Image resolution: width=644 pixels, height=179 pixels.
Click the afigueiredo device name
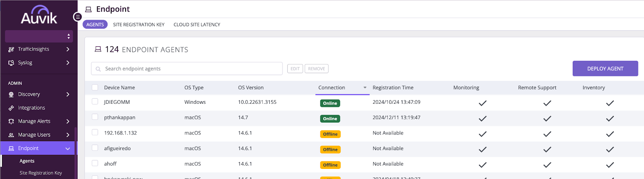tap(117, 148)
